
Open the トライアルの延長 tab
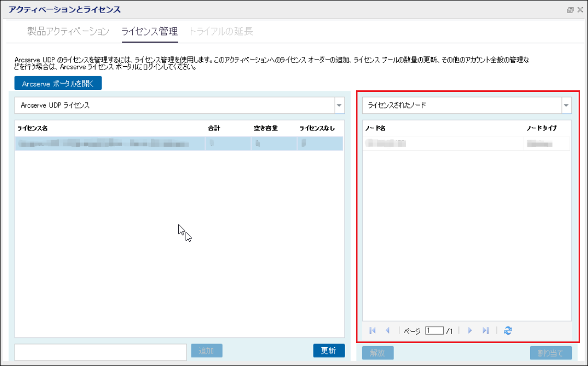coord(221,31)
